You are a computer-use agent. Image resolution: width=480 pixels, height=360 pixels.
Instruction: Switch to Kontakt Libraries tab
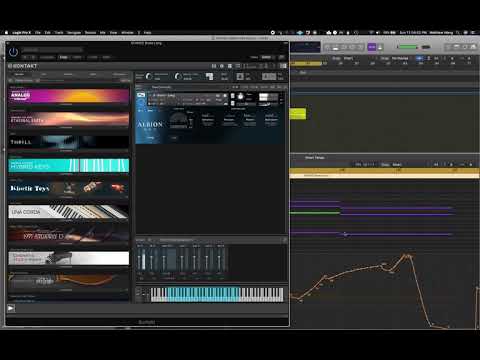(x=19, y=74)
